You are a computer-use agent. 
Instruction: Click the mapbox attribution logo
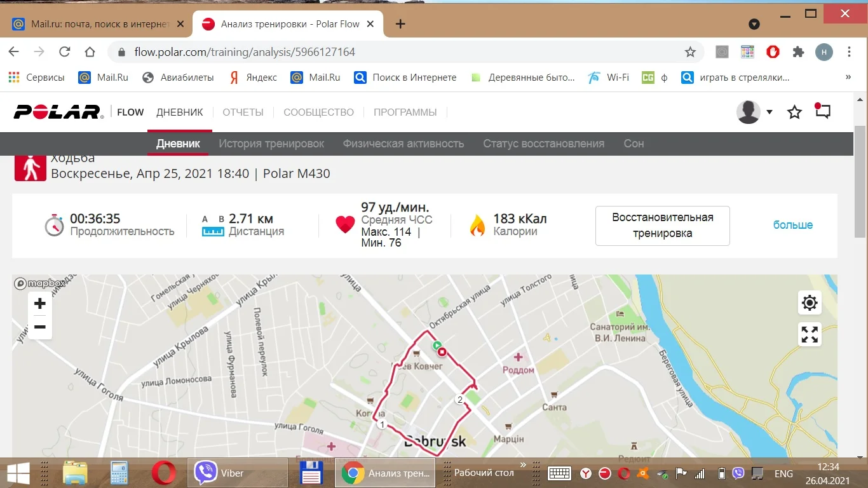point(39,283)
